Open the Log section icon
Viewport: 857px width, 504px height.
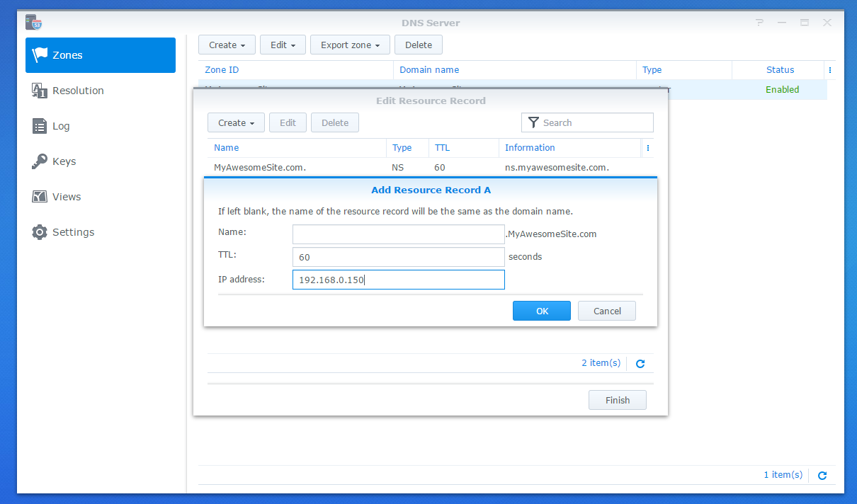40,126
